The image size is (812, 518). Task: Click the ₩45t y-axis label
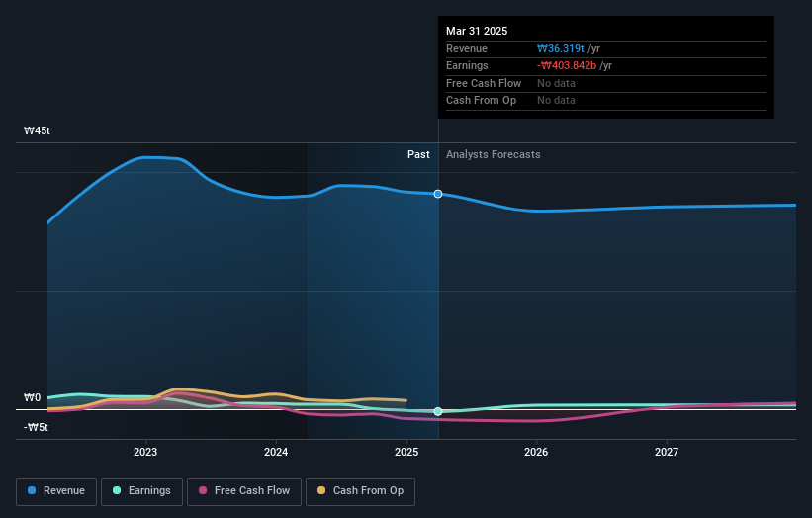tap(37, 130)
